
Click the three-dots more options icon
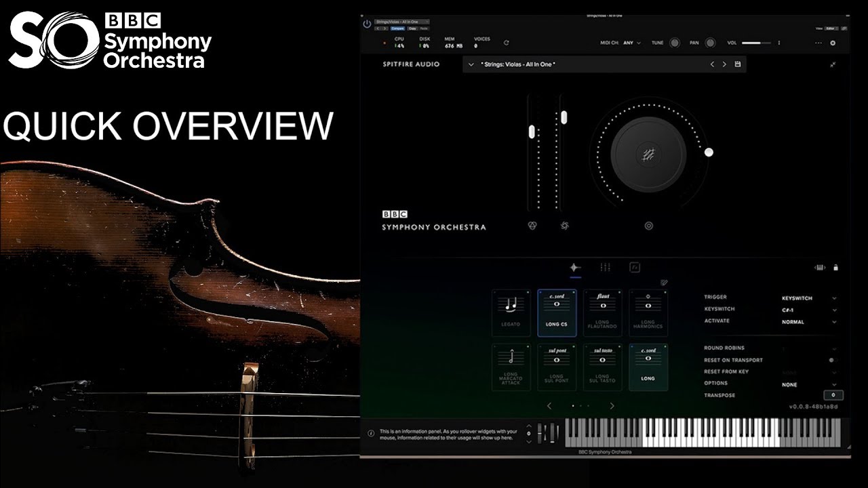point(818,43)
